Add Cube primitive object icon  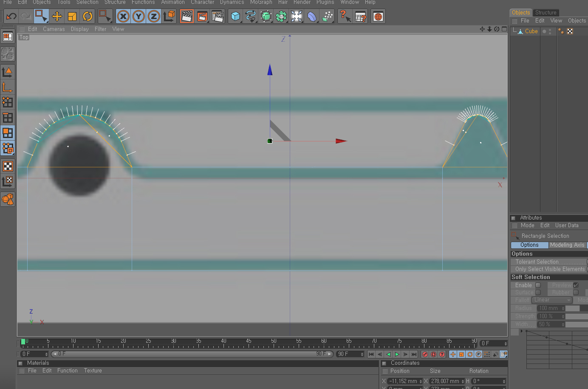[235, 17]
